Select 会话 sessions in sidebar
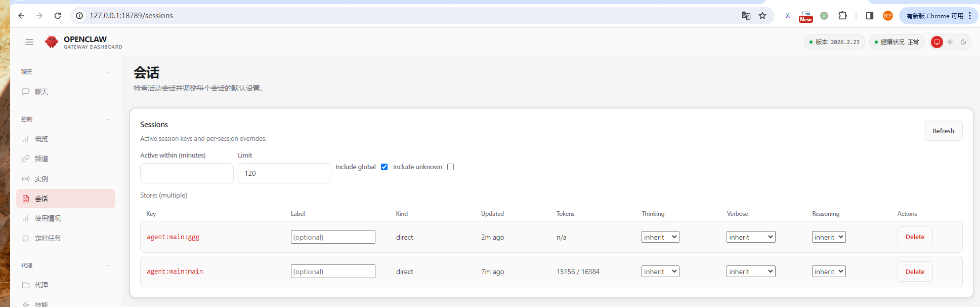Viewport: 980px width, 307px height. pyautogui.click(x=66, y=199)
